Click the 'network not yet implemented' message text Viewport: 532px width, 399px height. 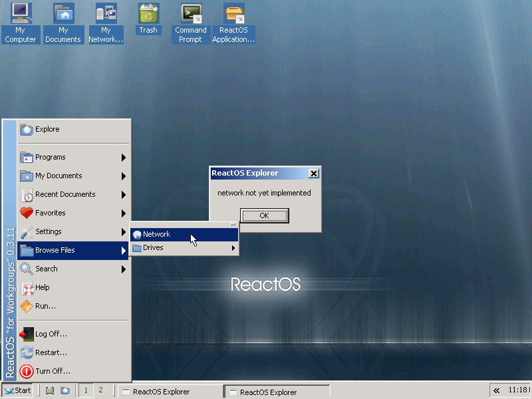(264, 193)
